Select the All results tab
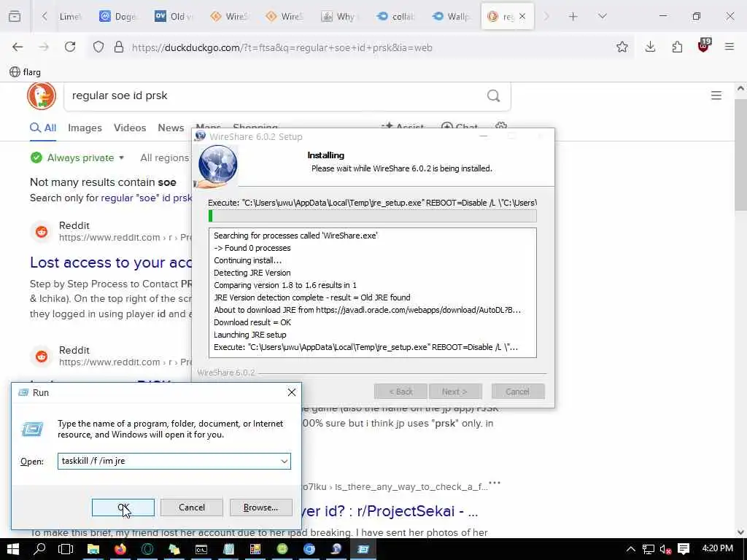Viewport: 747px width, 560px height. click(43, 128)
